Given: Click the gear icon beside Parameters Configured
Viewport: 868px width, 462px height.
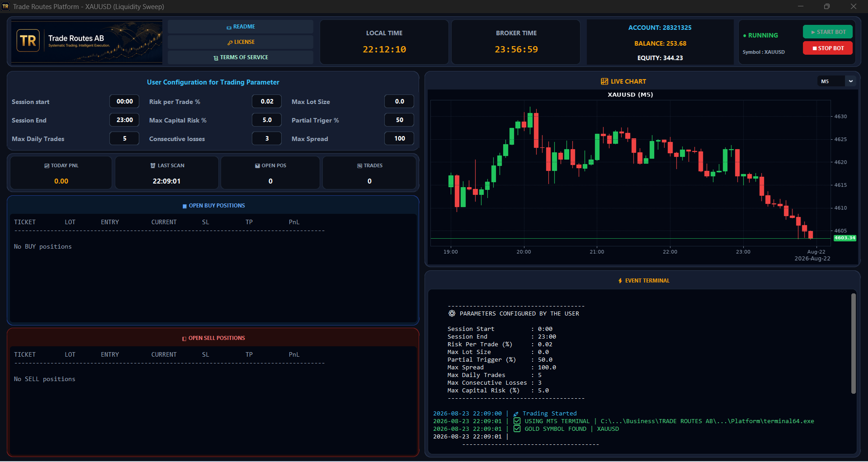Looking at the screenshot, I should tap(452, 313).
